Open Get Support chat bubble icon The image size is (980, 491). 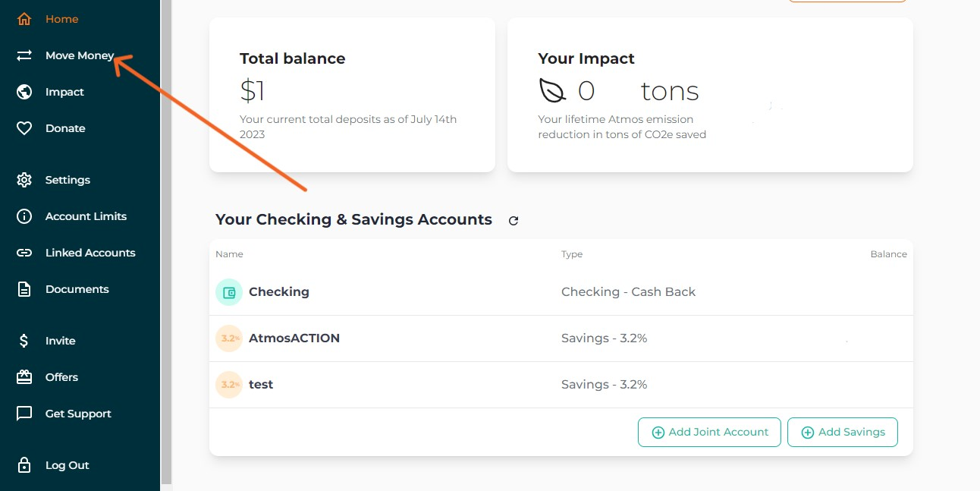[24, 413]
